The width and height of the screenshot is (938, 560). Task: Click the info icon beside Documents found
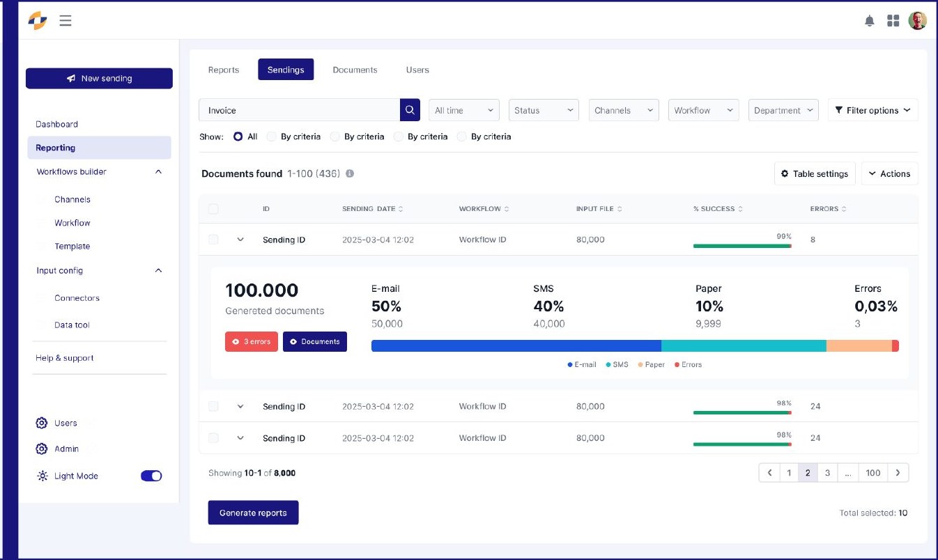tap(350, 173)
